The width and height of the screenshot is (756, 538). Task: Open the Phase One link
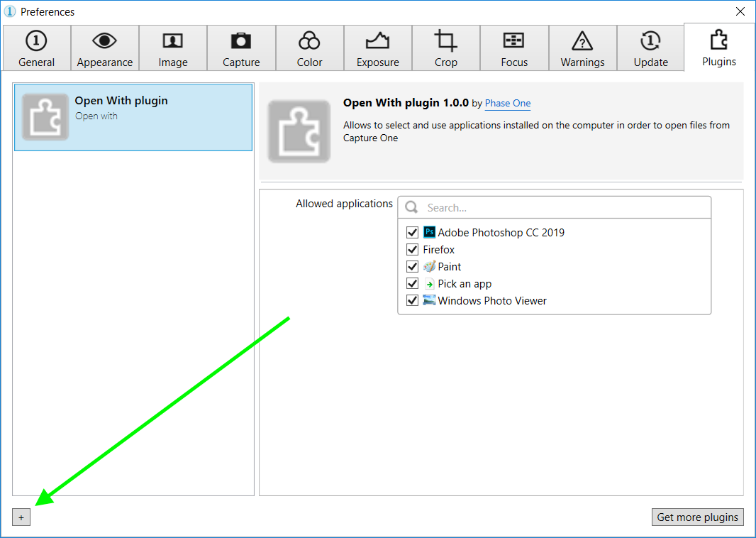508,103
